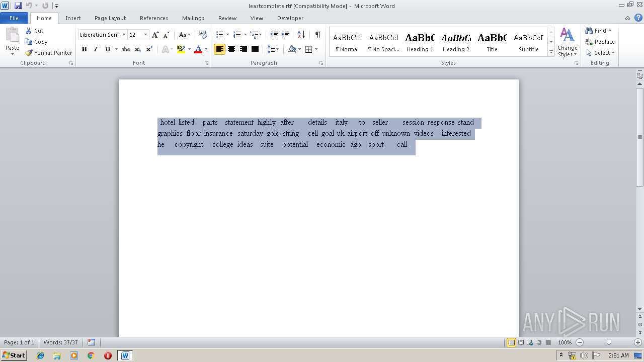Switch to the References tab
The height and width of the screenshot is (362, 644).
(154, 18)
